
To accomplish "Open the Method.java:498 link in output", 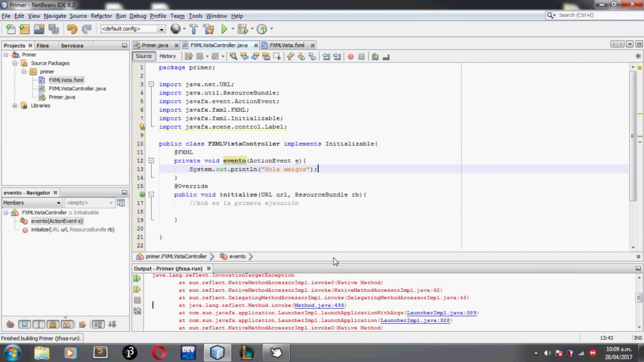I will [x=319, y=305].
